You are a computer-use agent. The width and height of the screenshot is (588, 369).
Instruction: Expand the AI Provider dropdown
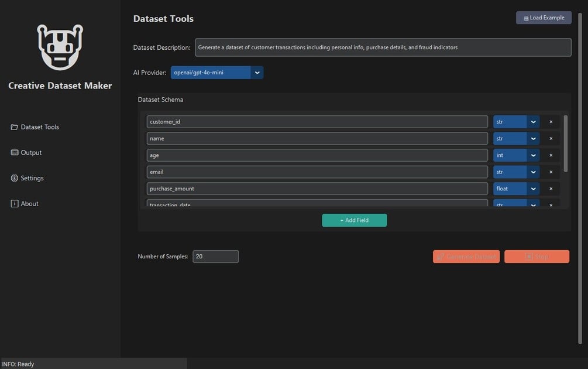click(216, 73)
